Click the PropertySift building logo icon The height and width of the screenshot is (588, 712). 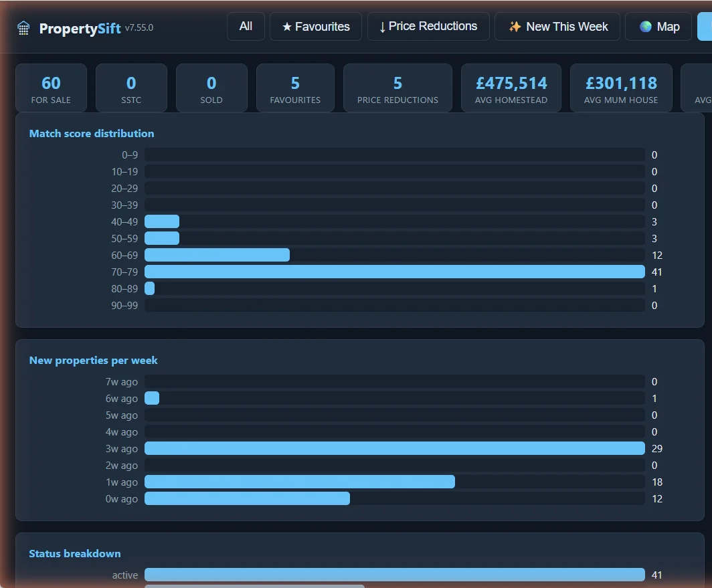coord(23,28)
